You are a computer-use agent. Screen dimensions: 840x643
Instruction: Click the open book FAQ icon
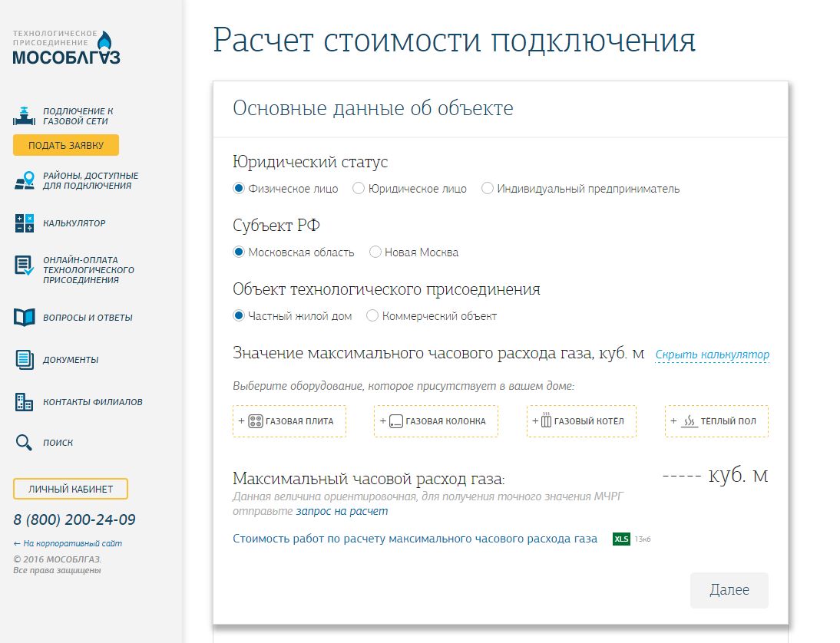[x=25, y=317]
